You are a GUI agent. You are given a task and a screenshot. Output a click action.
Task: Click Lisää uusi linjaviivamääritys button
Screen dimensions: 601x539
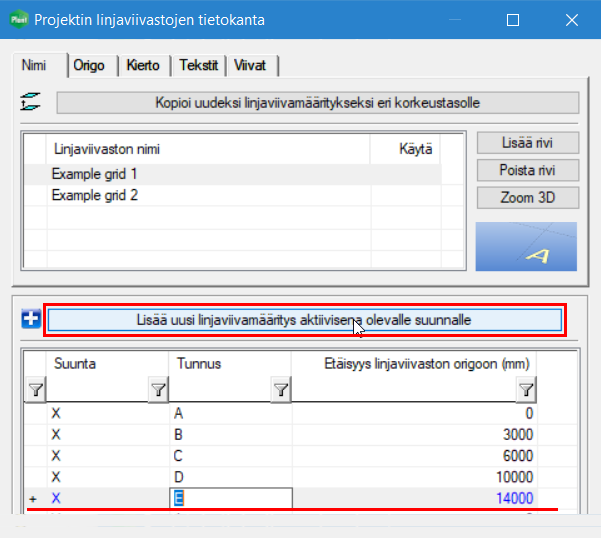pos(304,320)
